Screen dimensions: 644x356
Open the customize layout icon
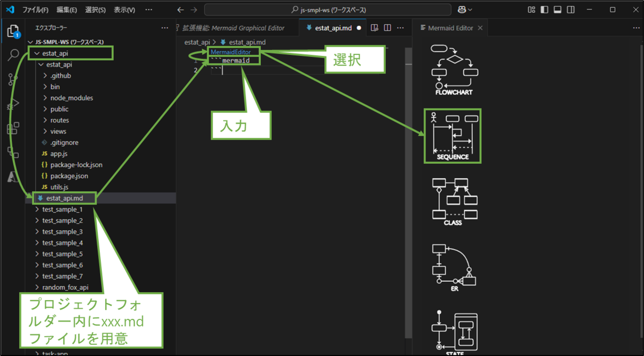pyautogui.click(x=531, y=10)
